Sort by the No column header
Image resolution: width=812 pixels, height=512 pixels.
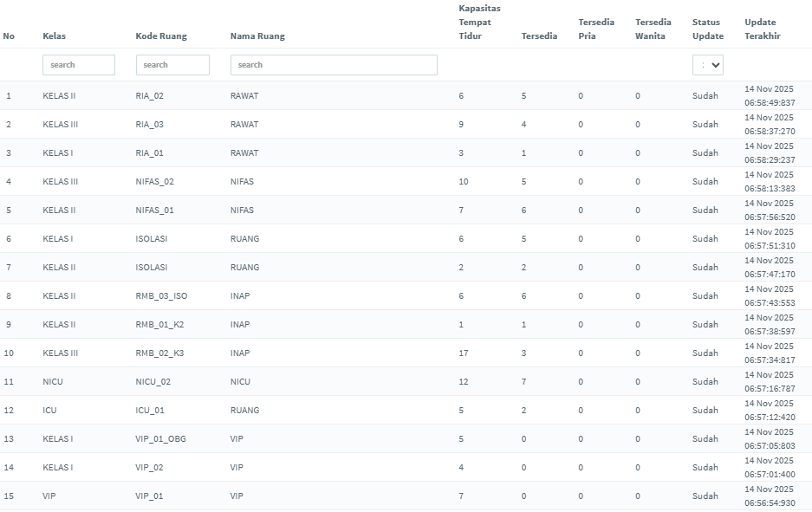pos(9,36)
